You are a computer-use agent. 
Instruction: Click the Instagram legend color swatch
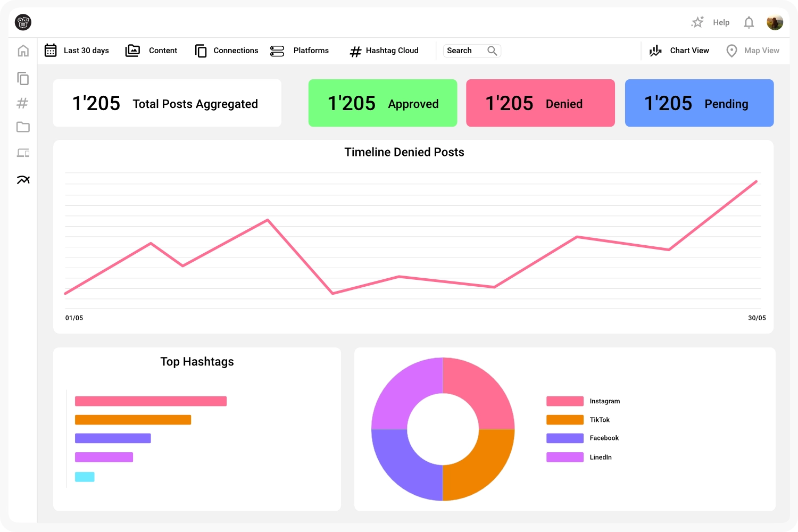point(564,401)
